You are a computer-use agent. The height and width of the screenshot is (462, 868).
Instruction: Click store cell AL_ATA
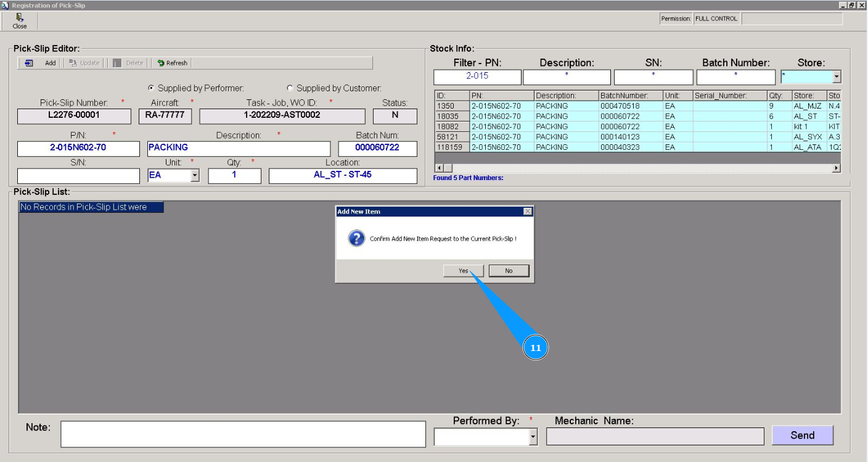coord(809,147)
